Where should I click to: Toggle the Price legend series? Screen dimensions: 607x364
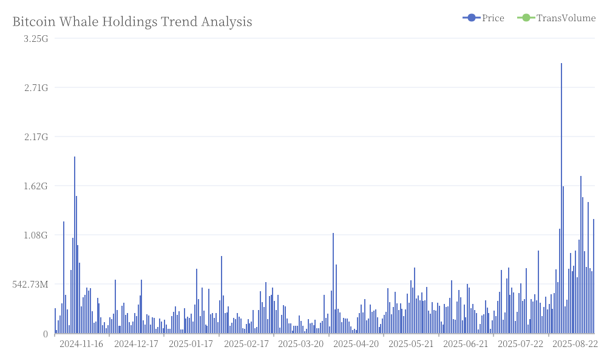(x=484, y=18)
